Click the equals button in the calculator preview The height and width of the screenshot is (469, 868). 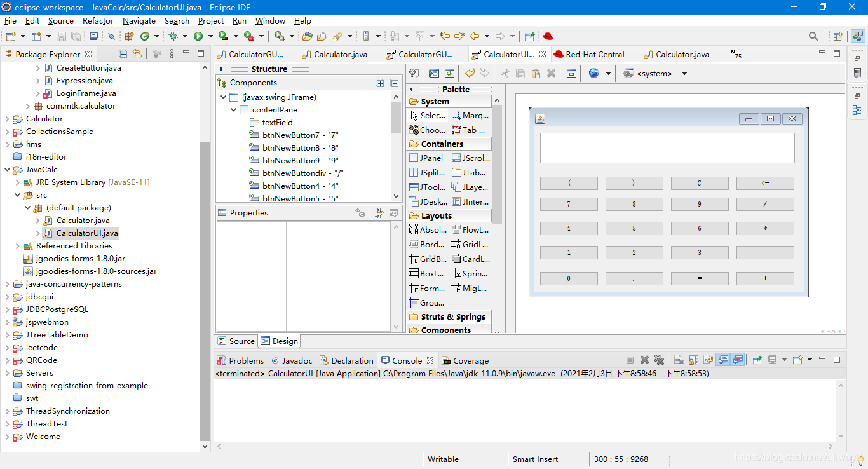tap(700, 278)
